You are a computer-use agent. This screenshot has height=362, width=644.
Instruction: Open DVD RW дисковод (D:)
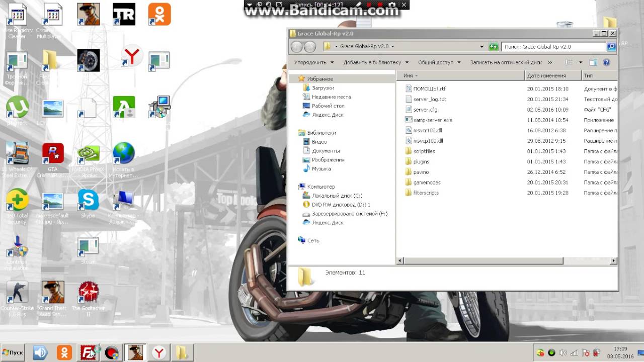[336, 205]
